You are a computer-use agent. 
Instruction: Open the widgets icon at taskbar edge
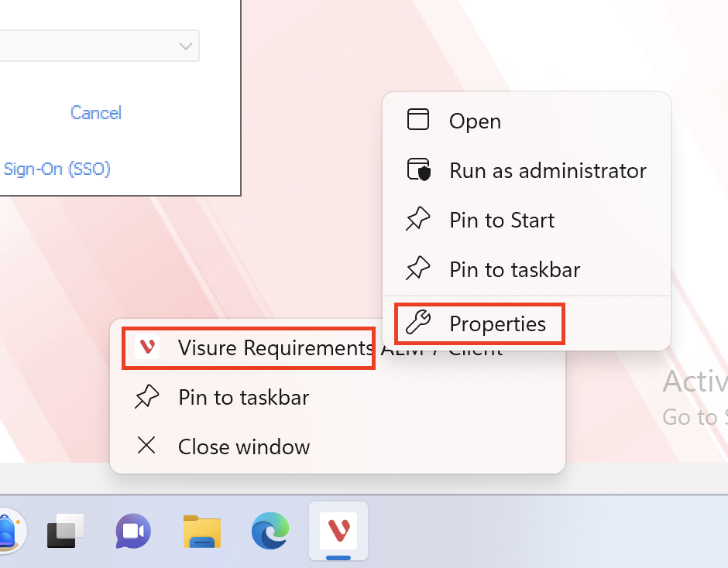(x=9, y=531)
